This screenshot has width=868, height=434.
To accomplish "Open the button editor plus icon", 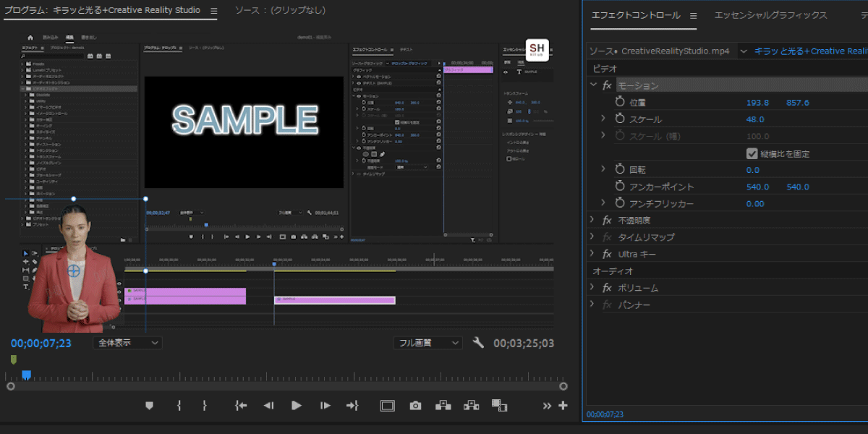I will (x=563, y=406).
